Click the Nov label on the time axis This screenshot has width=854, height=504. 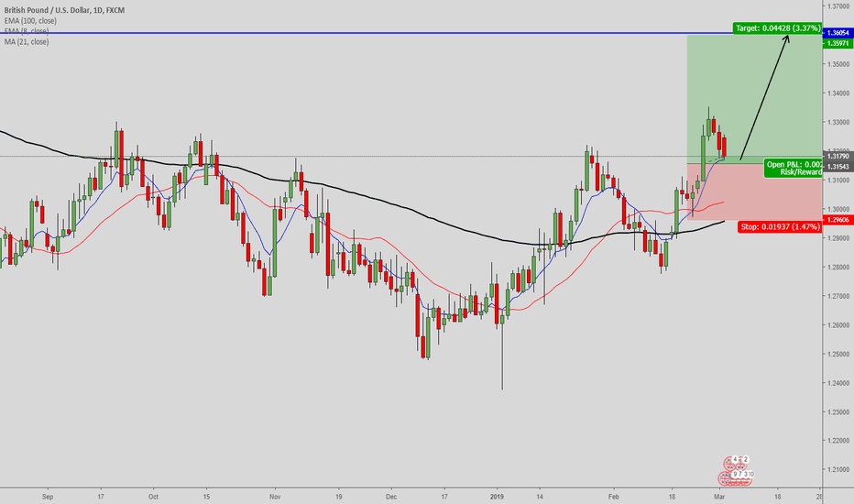pyautogui.click(x=275, y=497)
